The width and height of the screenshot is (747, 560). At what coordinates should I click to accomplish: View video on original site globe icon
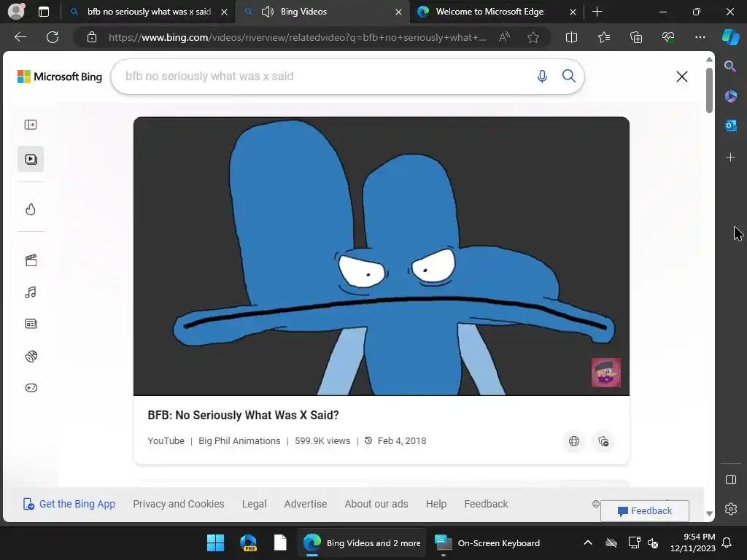coord(574,441)
